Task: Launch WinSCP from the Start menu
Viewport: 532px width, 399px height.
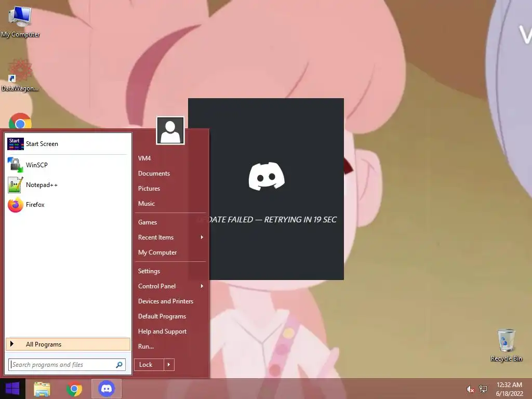Action: pos(68,165)
